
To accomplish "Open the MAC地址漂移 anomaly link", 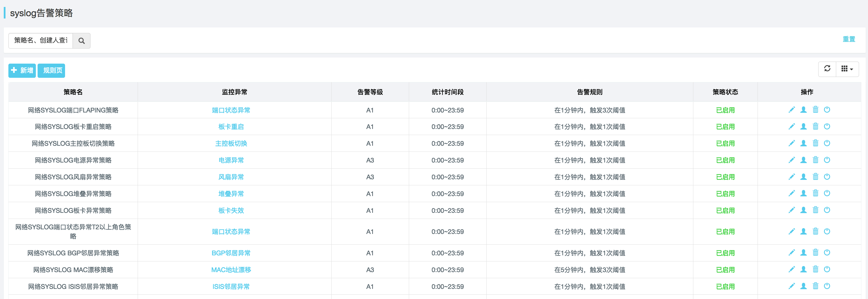I will [x=231, y=270].
